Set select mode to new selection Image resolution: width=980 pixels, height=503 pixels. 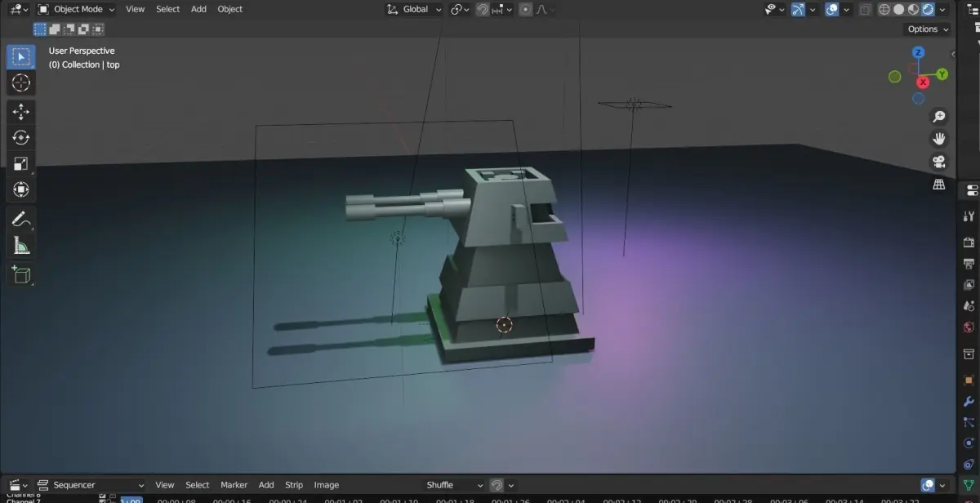point(39,29)
